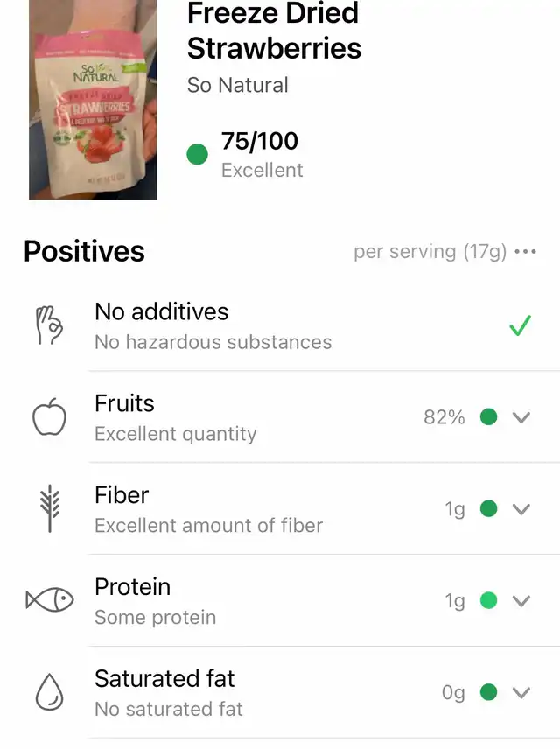Expand the Fruits row chevron
Viewport: 560px width, 749px height.
point(521,417)
